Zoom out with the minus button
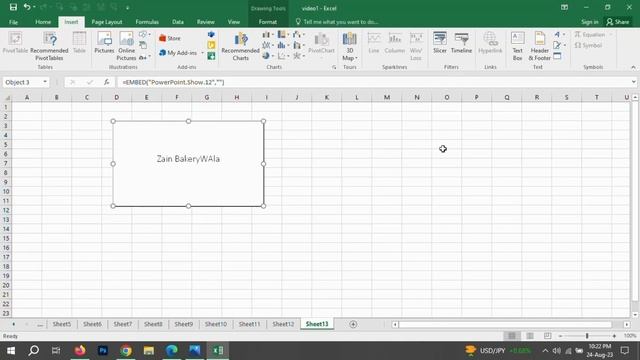Image resolution: width=640 pixels, height=360 pixels. point(560,336)
